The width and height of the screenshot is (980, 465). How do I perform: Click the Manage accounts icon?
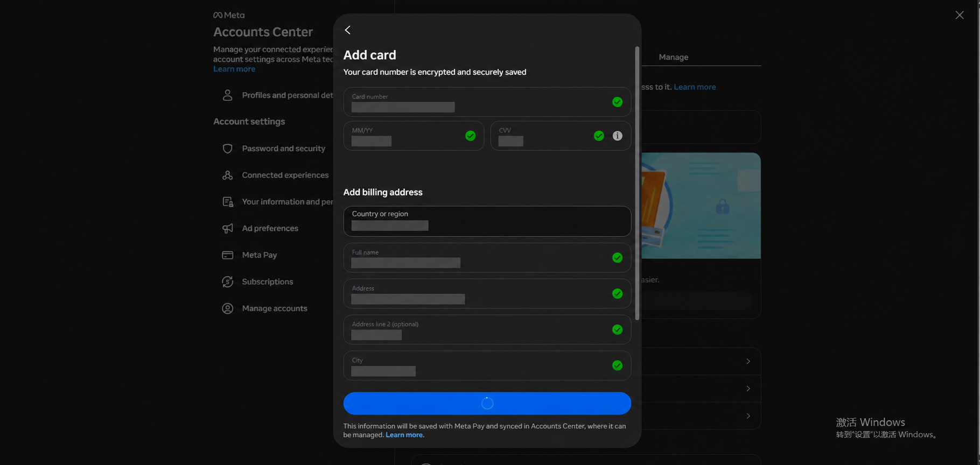point(228,308)
